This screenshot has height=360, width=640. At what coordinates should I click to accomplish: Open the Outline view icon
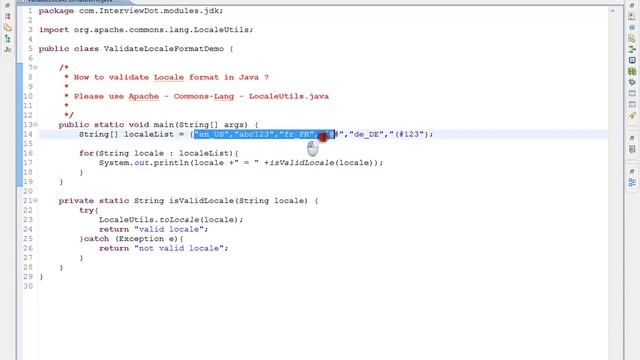coord(632,182)
